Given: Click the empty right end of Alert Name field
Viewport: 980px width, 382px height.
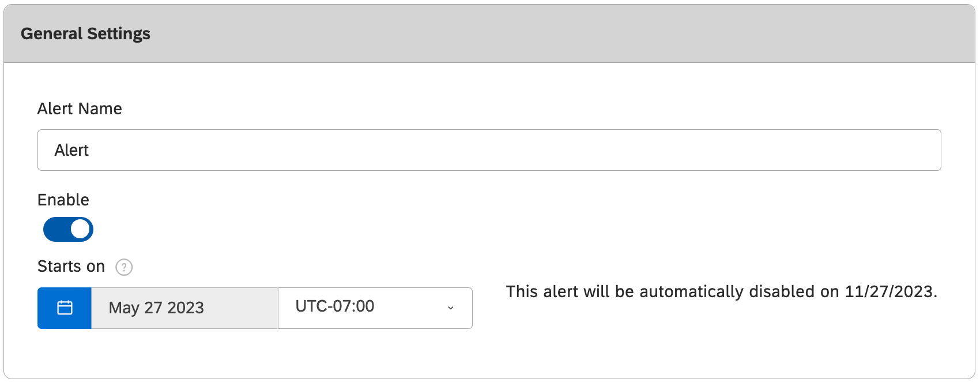Looking at the screenshot, I should (x=899, y=150).
